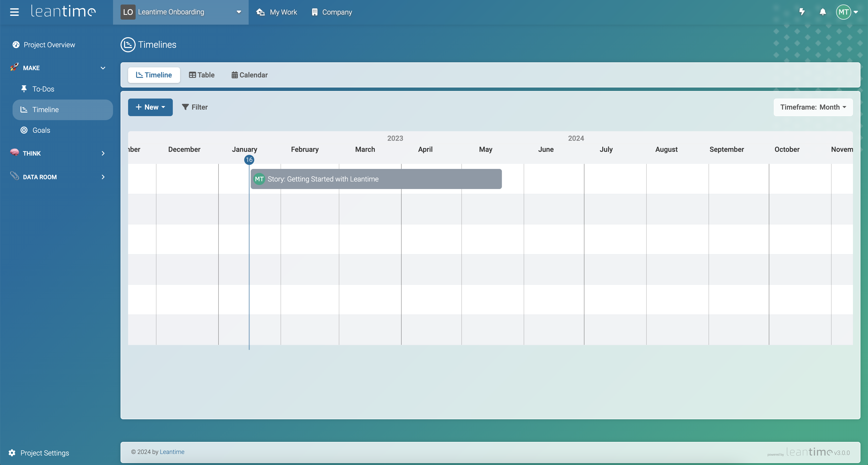Open Goals with the target icon
Screen dimensions: 868x465
[x=24, y=130]
